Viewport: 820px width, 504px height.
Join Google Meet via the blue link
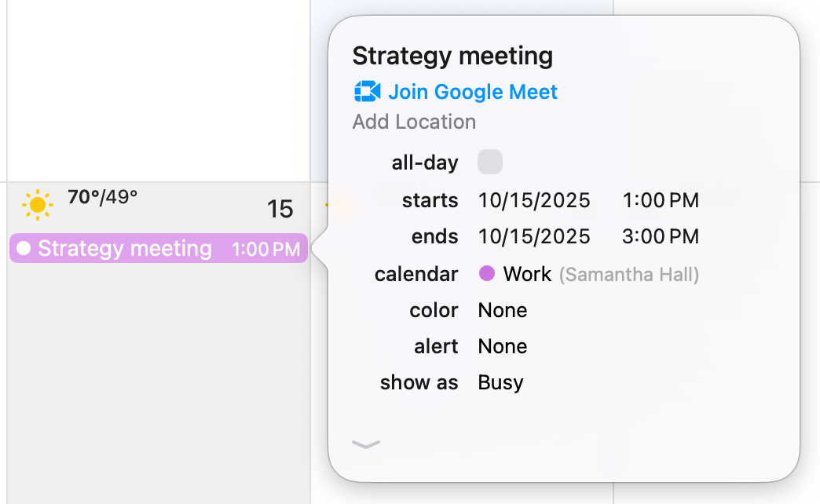pyautogui.click(x=471, y=92)
